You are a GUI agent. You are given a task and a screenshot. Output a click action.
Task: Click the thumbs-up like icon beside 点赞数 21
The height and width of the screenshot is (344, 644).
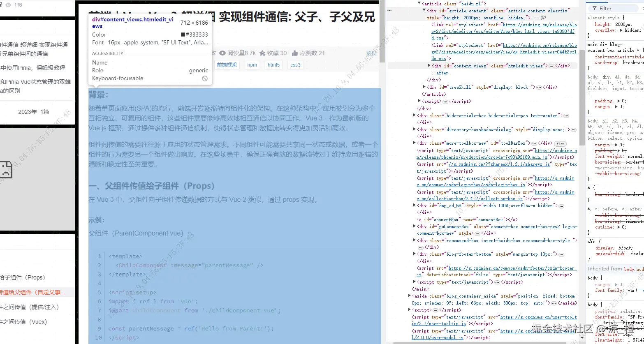click(x=295, y=53)
